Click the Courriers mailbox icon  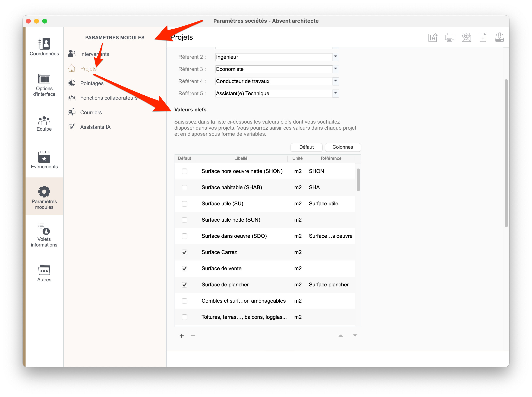click(x=72, y=112)
